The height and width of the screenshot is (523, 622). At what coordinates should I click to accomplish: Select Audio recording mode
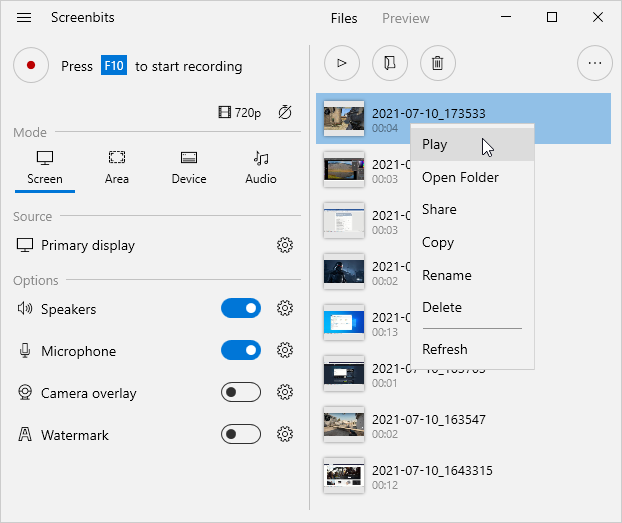pyautogui.click(x=261, y=168)
